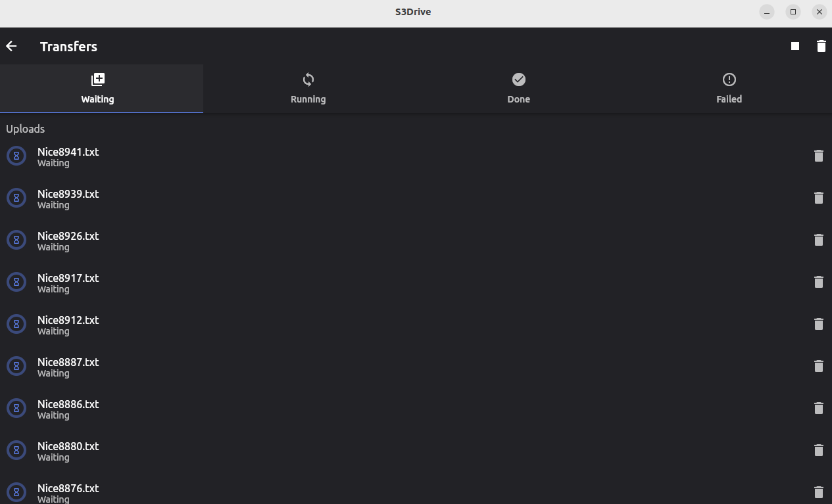Viewport: 832px width, 504px height.
Task: Open the Running tab
Action: point(308,89)
